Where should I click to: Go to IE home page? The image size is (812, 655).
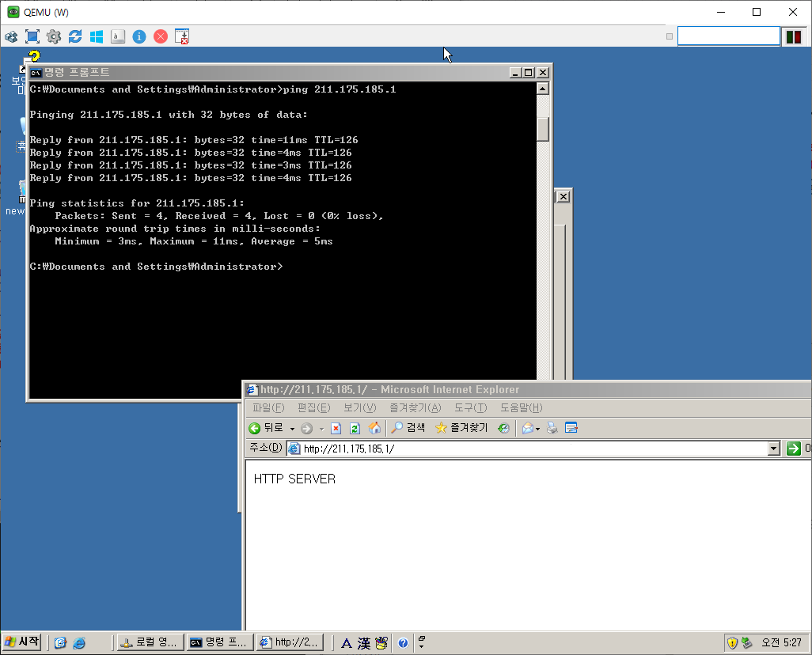tap(374, 428)
